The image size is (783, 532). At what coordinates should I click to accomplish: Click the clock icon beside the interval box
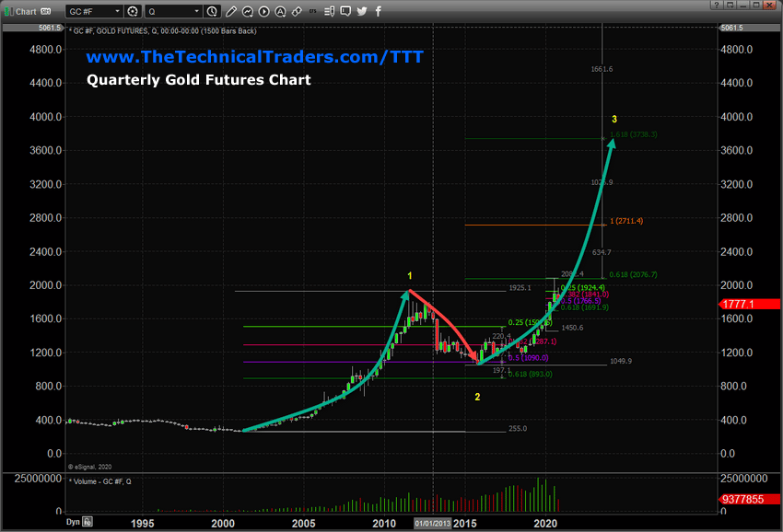coord(211,11)
